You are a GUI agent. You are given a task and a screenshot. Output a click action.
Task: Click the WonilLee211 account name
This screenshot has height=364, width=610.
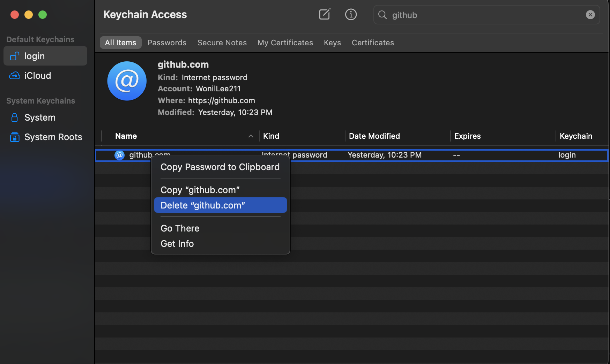[218, 89]
